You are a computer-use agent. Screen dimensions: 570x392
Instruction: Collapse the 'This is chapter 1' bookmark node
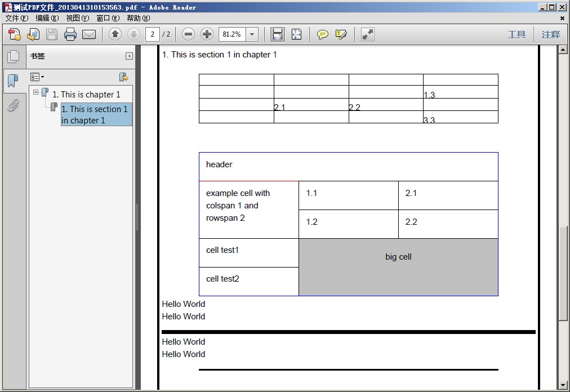coord(35,92)
